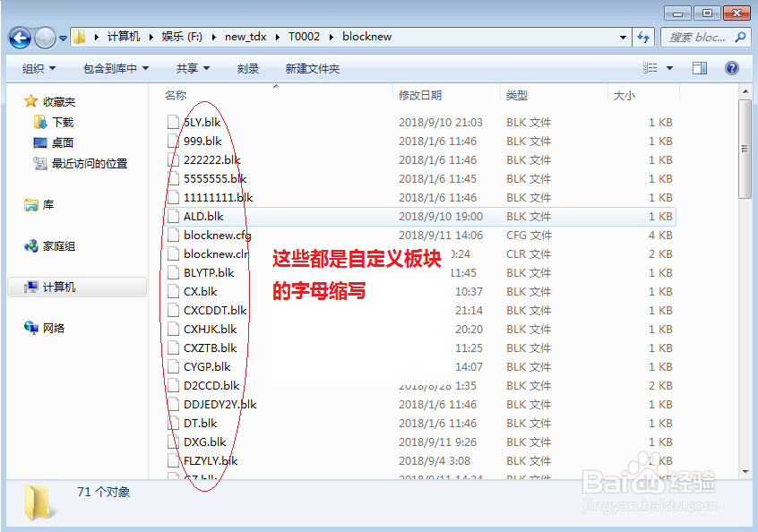The height and width of the screenshot is (532, 758).
Task: Open the address bar history dropdown
Action: pos(624,36)
